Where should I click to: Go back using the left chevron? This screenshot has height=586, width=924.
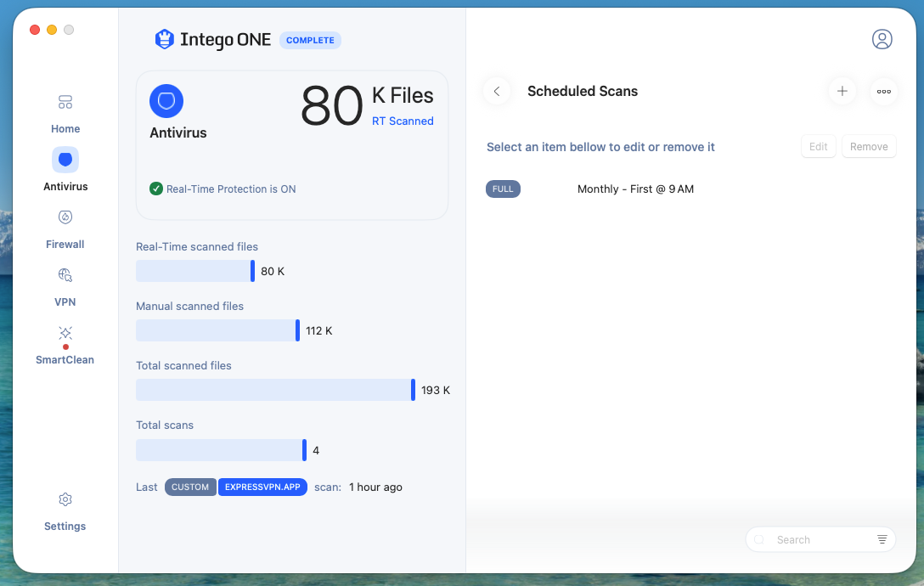pos(497,92)
